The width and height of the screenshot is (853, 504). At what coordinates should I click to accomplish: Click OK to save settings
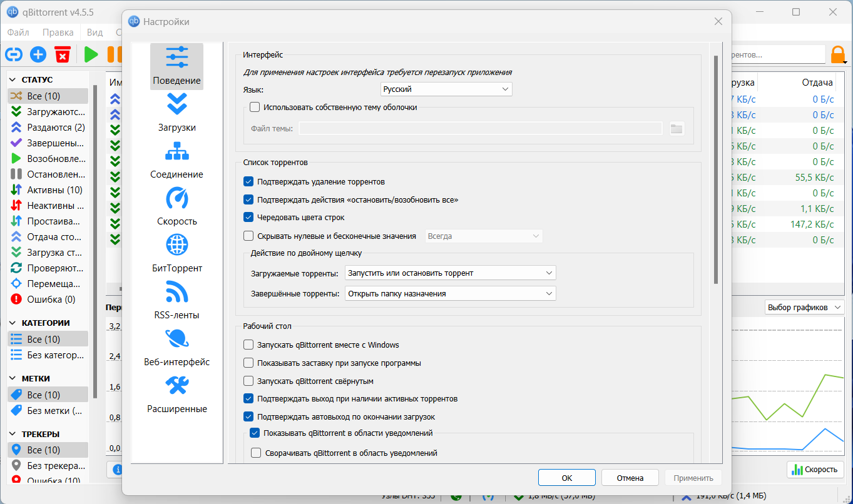567,478
